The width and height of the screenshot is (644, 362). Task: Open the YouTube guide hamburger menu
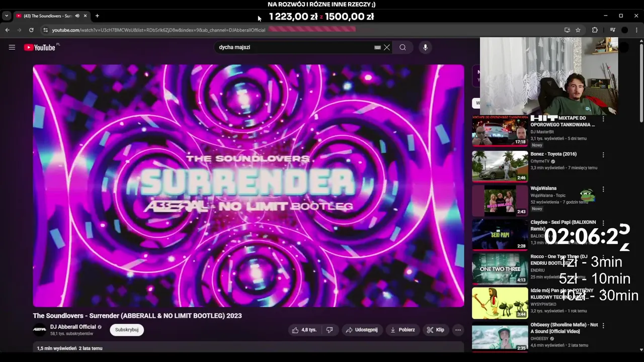pos(12,47)
